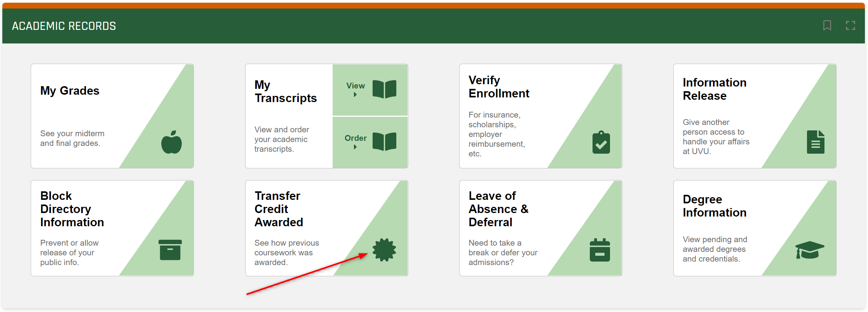The width and height of the screenshot is (868, 312).
Task: Open the Leave of Absence & Deferral heading
Action: pos(498,209)
